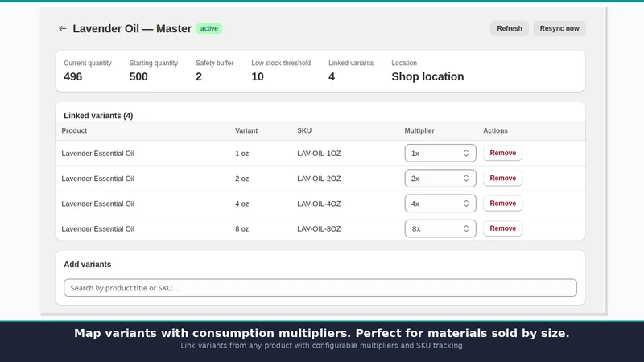Click Lavender Essential Oil in the 8 oz row

point(98,229)
